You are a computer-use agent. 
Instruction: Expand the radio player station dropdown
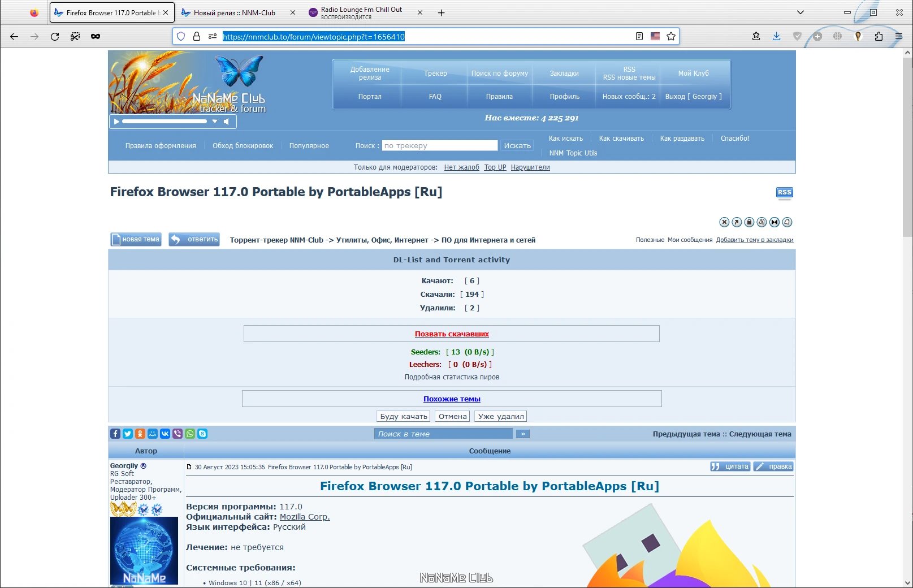click(215, 121)
